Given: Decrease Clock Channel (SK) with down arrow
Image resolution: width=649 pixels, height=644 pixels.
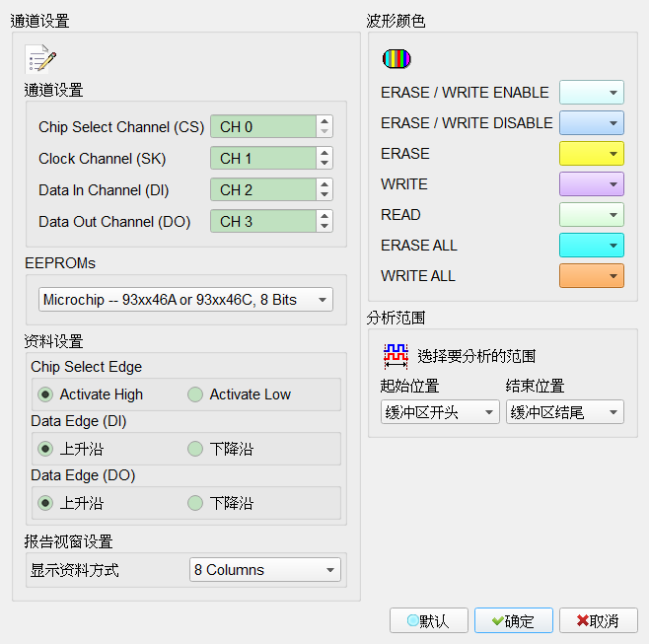Looking at the screenshot, I should [324, 163].
